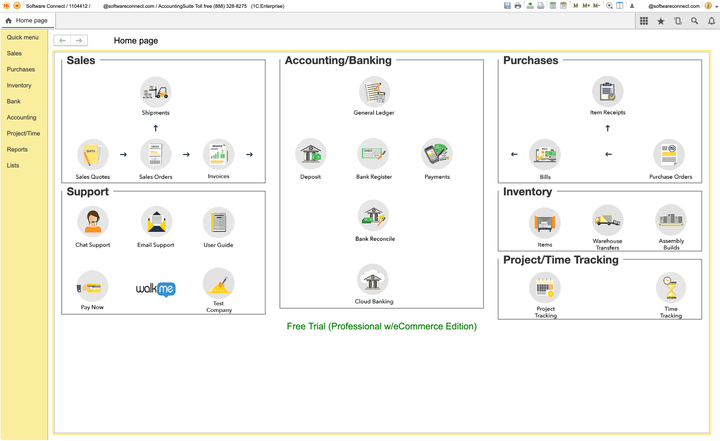Open the Shipments icon

(x=155, y=93)
